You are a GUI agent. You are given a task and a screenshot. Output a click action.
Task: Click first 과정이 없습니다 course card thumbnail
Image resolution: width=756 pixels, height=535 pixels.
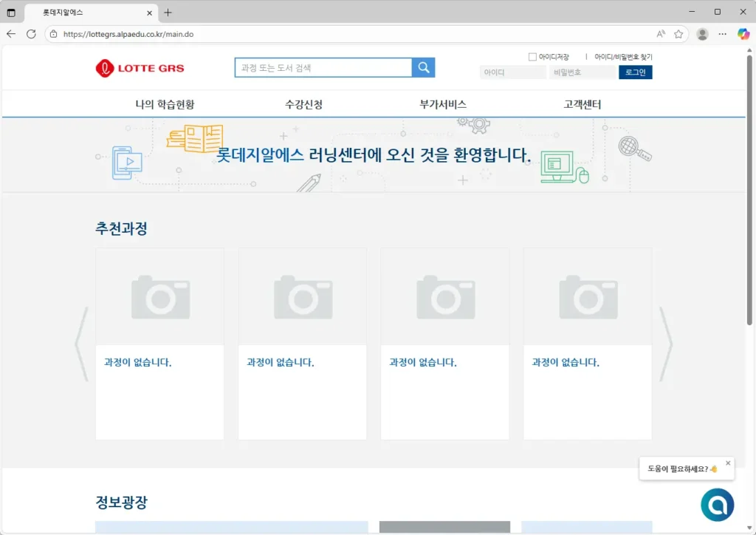pos(159,296)
